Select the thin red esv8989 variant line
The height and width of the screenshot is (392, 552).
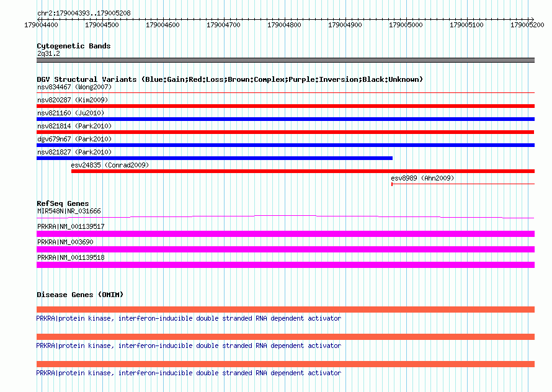463,184
